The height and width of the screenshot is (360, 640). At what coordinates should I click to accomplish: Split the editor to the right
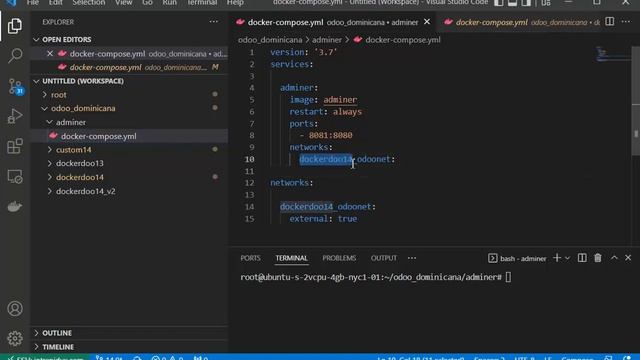(609, 22)
